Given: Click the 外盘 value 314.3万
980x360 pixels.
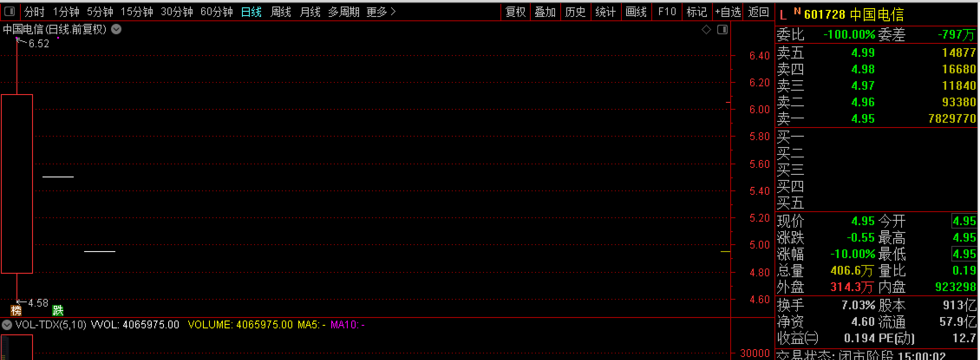Looking at the screenshot, I should pos(852,287).
